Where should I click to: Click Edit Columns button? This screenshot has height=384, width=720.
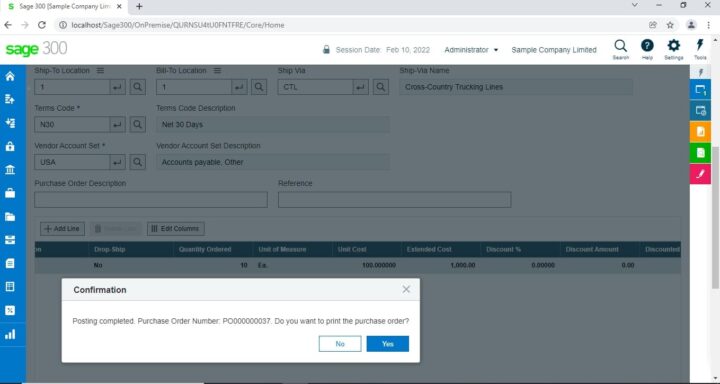coord(175,229)
